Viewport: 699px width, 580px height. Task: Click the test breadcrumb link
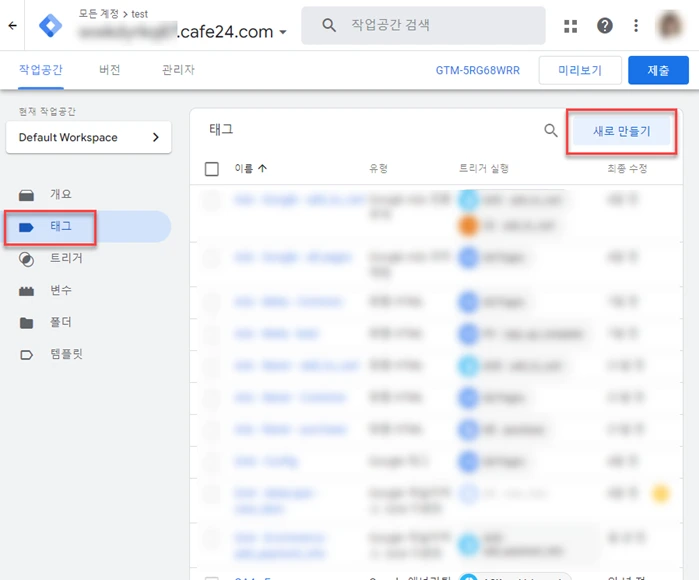140,14
